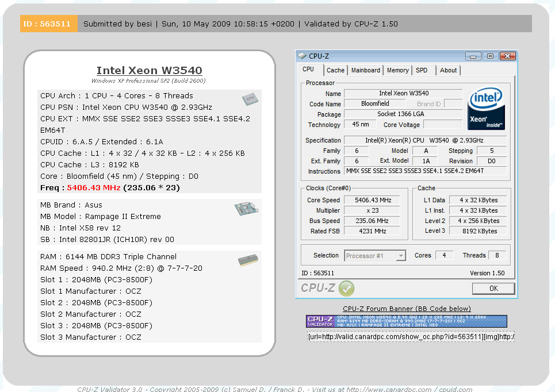Open the About tab
The width and height of the screenshot is (555, 392).
[448, 70]
